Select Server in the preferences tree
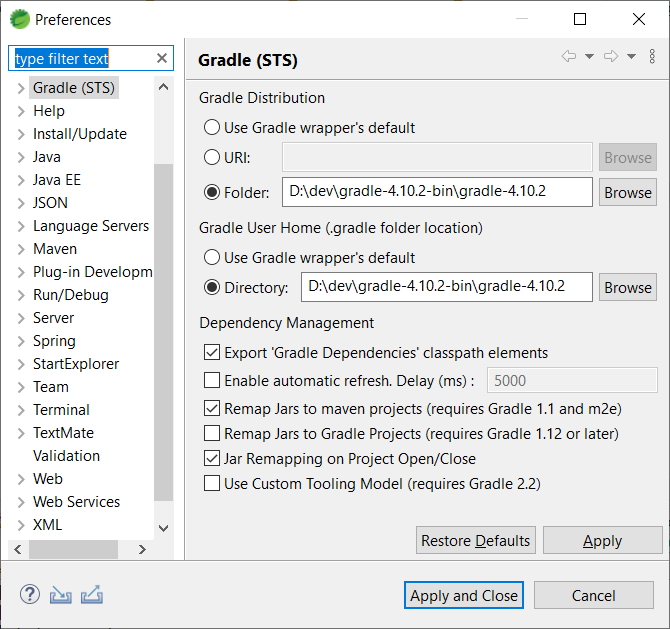Image resolution: width=670 pixels, height=629 pixels. [x=53, y=318]
